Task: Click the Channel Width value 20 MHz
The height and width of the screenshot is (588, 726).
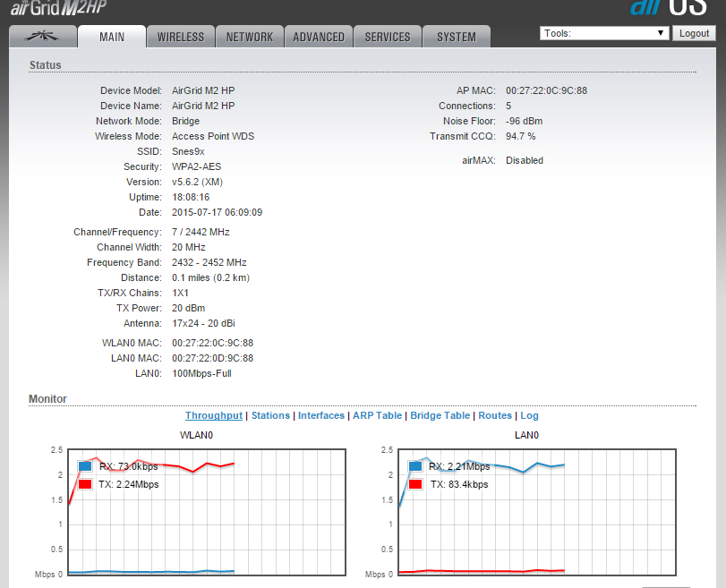Action: coord(189,247)
